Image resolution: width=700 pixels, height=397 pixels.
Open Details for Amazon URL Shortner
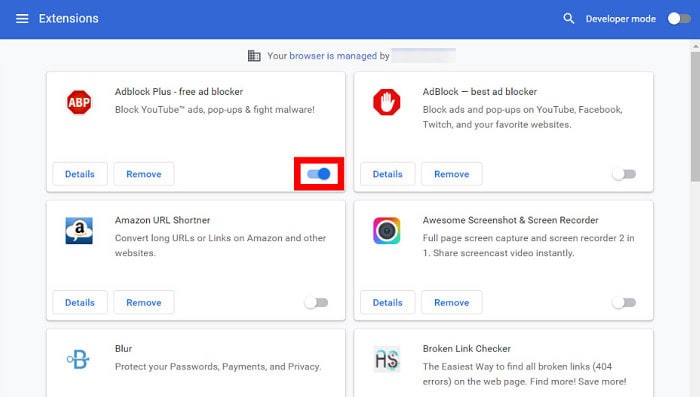pos(80,302)
